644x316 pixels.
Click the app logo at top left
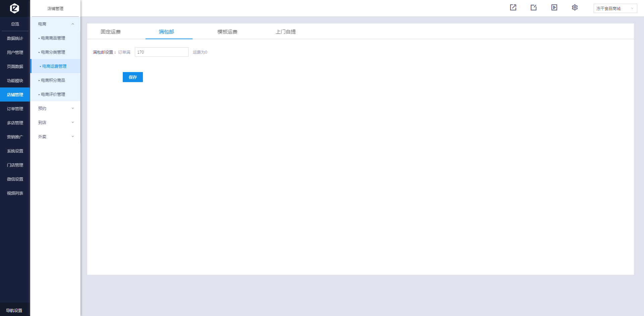14,8
